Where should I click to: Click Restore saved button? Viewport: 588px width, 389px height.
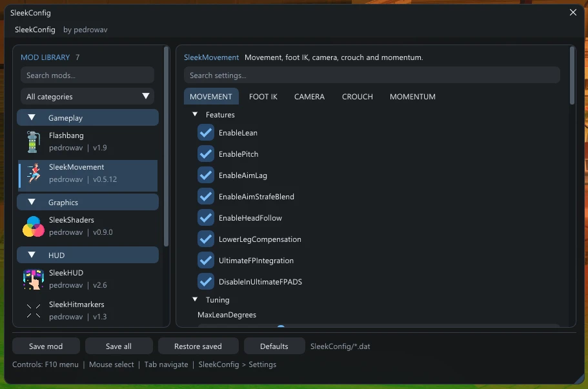(x=198, y=346)
